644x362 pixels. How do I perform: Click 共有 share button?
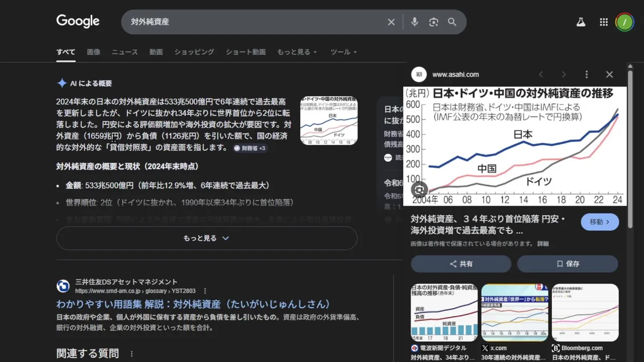click(x=461, y=263)
